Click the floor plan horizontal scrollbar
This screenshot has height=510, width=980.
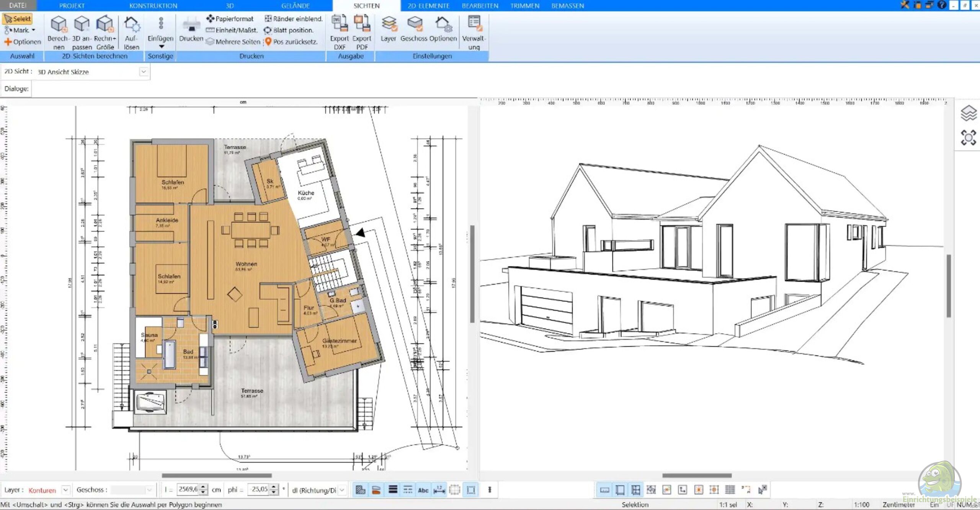click(x=217, y=476)
